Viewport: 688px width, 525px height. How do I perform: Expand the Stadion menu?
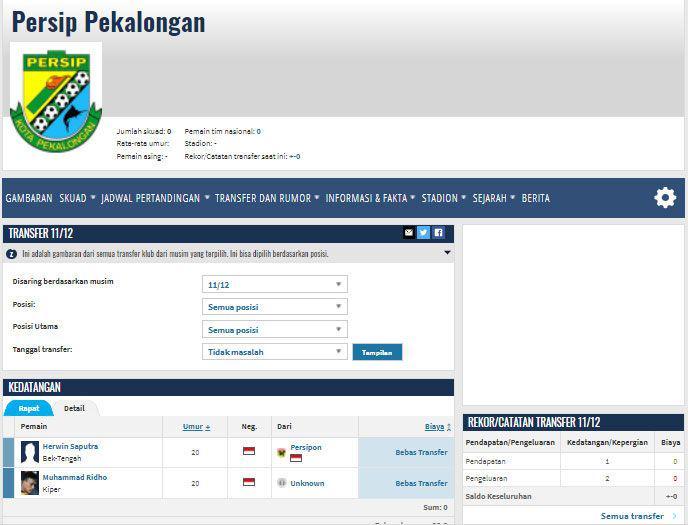point(444,198)
